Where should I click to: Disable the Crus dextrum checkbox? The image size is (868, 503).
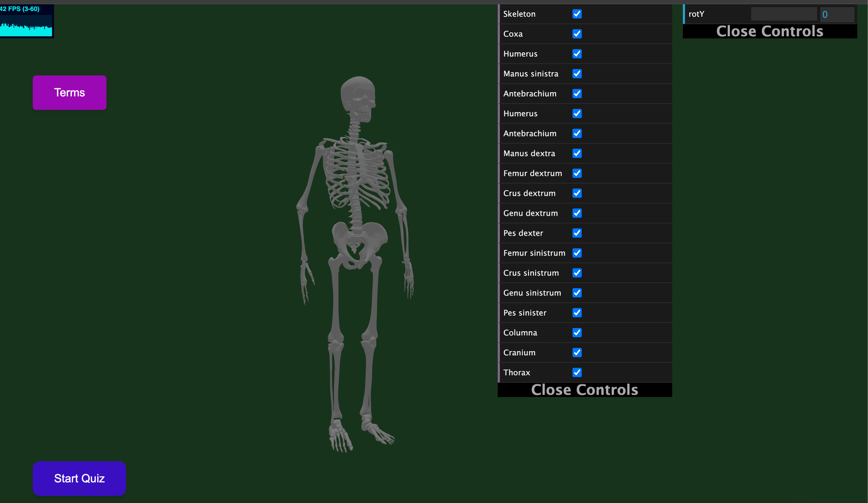[x=577, y=193]
